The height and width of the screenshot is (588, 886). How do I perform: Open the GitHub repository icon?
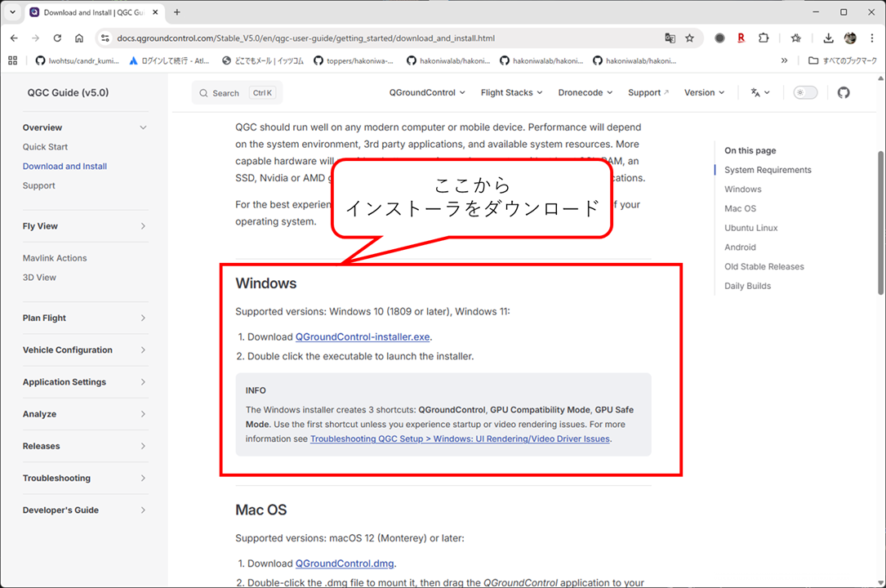(843, 92)
